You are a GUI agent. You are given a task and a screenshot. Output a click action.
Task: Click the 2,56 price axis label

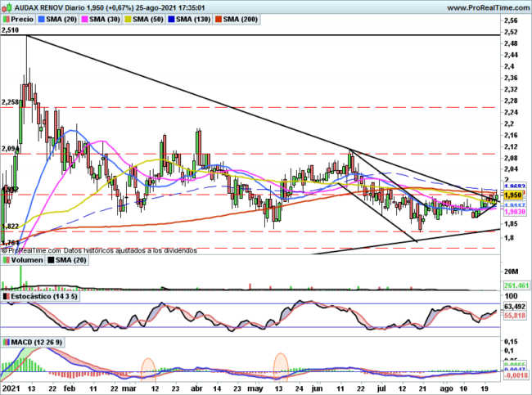point(511,20)
